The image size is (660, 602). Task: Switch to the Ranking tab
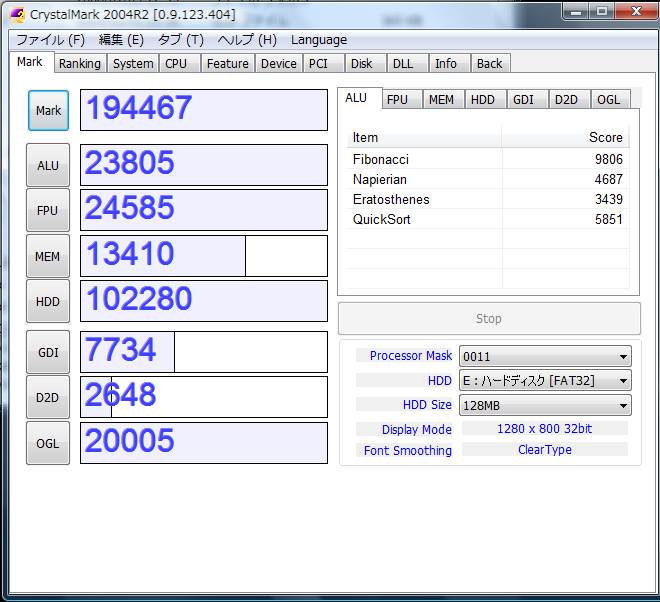[79, 63]
